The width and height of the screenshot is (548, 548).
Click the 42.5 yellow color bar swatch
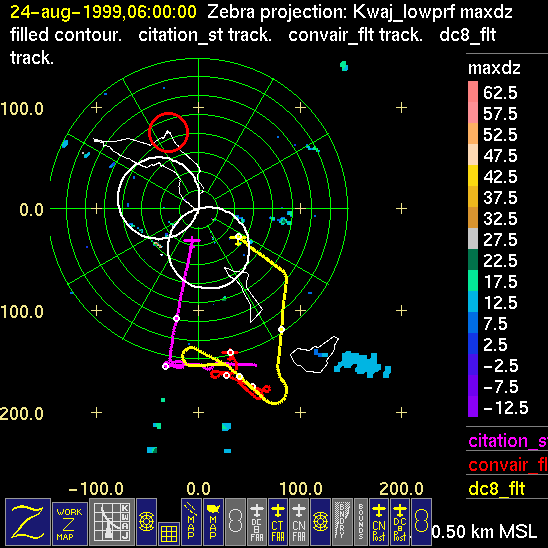click(473, 176)
